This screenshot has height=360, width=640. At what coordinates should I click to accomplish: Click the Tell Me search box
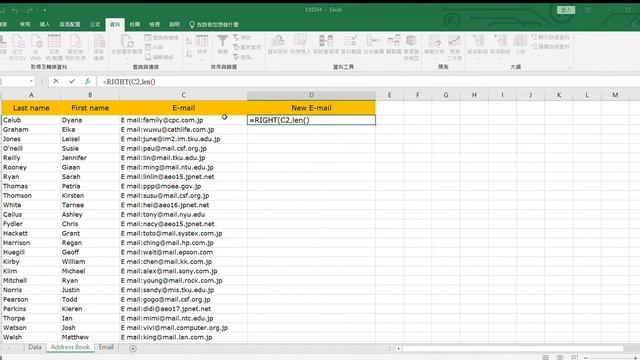coord(214,24)
